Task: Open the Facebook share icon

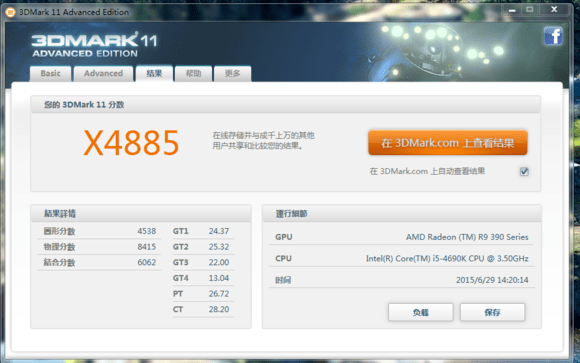Action: [x=553, y=36]
